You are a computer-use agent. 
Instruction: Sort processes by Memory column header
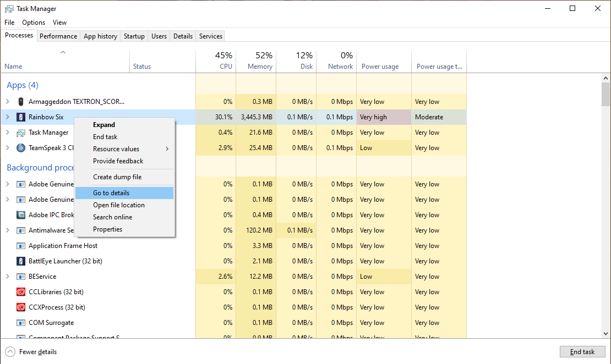(x=256, y=61)
